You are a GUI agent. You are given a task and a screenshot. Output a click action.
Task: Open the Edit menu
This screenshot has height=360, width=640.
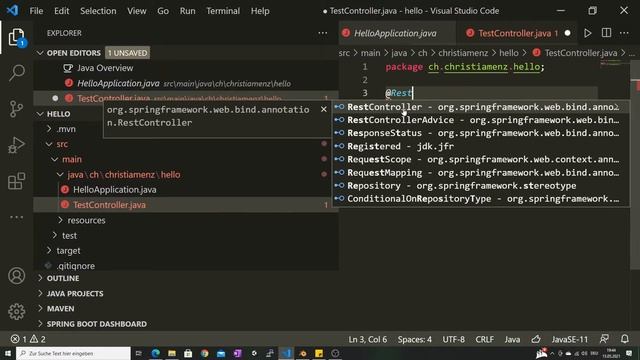[x=62, y=11]
